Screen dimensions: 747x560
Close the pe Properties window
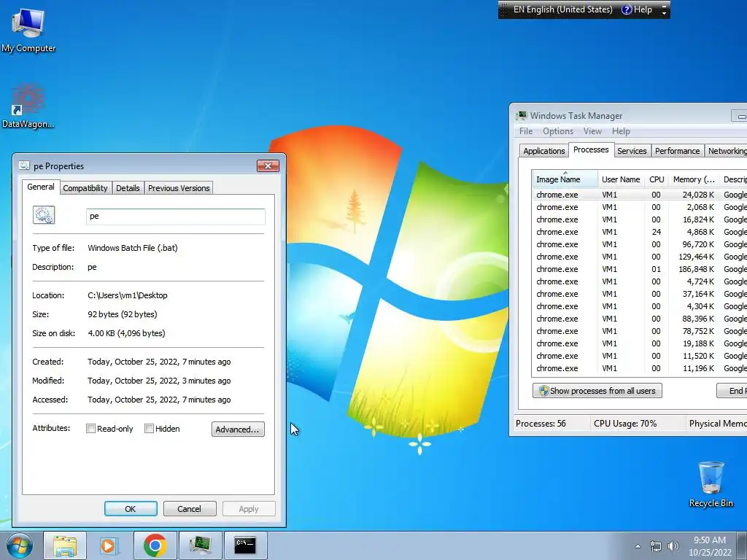[268, 166]
